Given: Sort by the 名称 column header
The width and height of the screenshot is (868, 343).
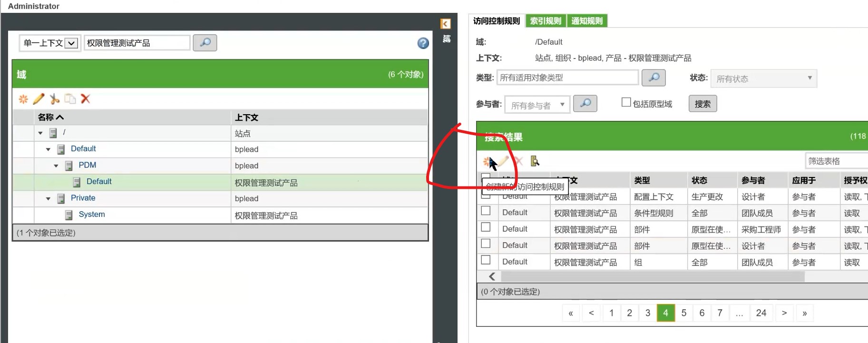Looking at the screenshot, I should [50, 117].
